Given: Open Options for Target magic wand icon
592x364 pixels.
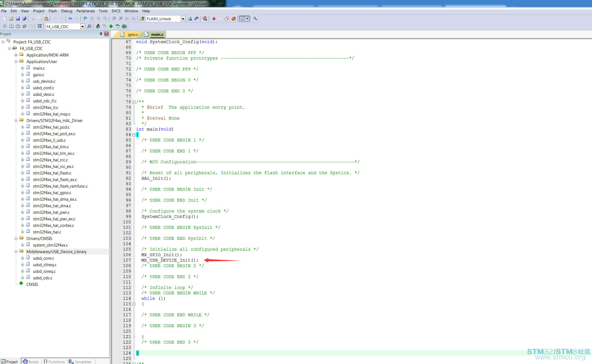Looking at the screenshot, I should 89,26.
